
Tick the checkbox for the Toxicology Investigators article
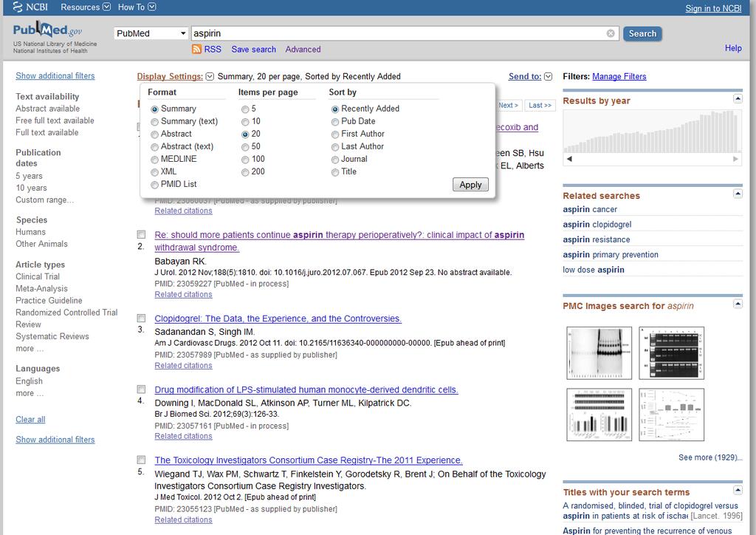point(141,460)
